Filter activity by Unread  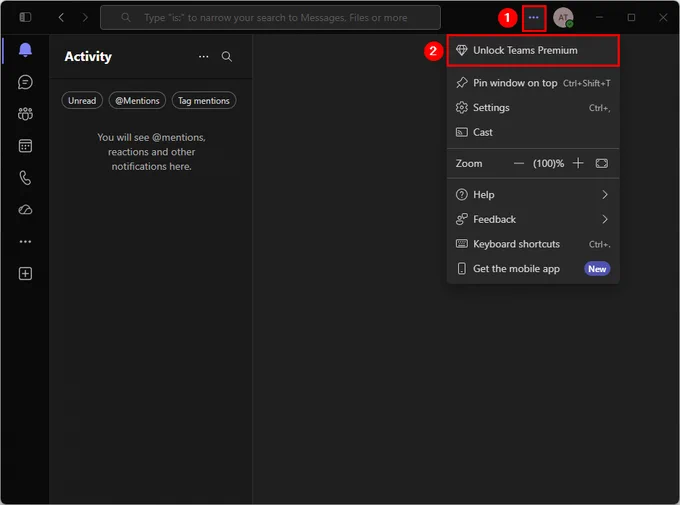(82, 101)
